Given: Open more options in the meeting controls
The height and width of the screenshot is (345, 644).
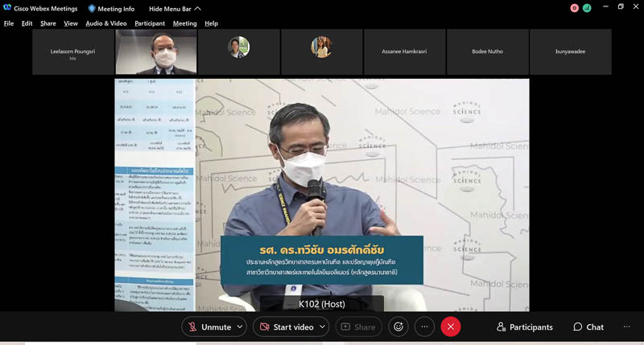Looking at the screenshot, I should (424, 327).
